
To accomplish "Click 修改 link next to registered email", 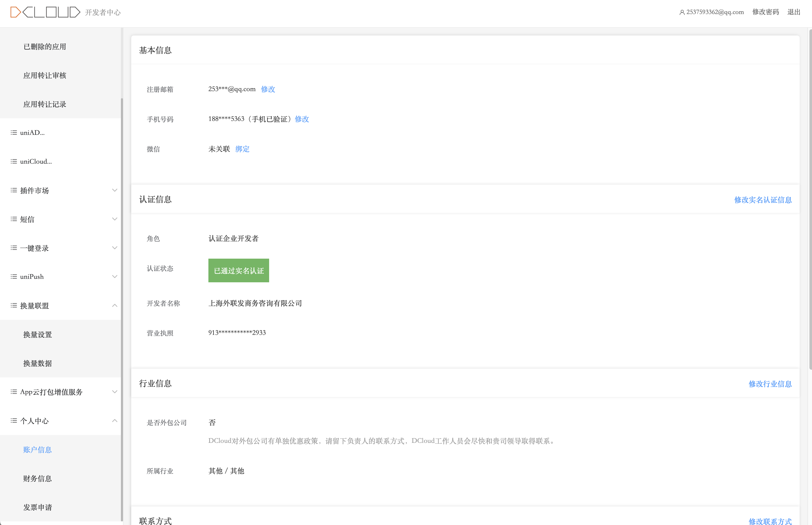I will (268, 89).
